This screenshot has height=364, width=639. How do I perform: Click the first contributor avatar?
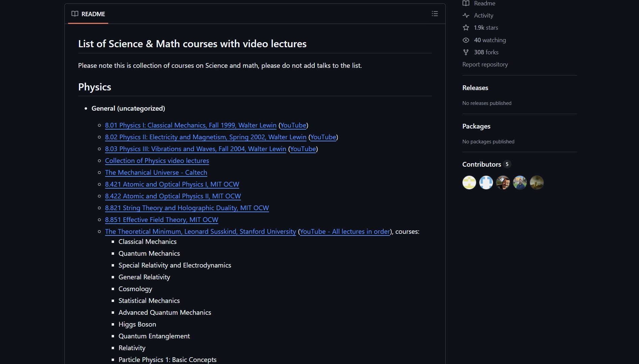point(469,183)
